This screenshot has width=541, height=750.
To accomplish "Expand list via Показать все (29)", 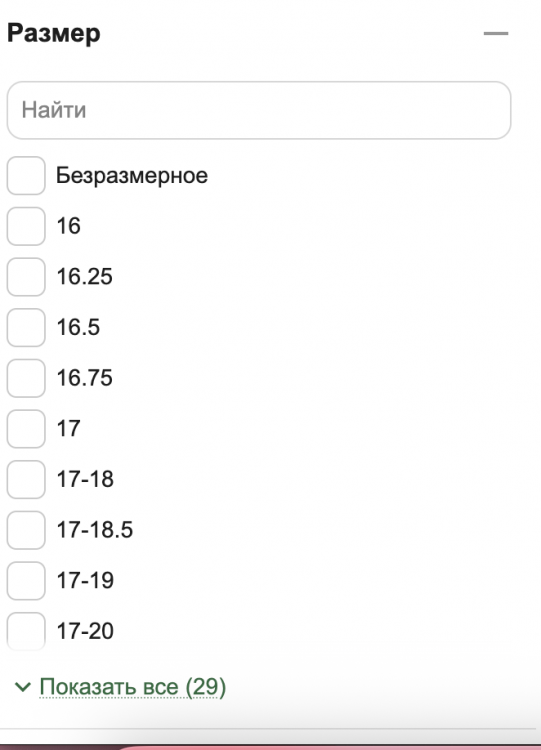I will [x=132, y=687].
